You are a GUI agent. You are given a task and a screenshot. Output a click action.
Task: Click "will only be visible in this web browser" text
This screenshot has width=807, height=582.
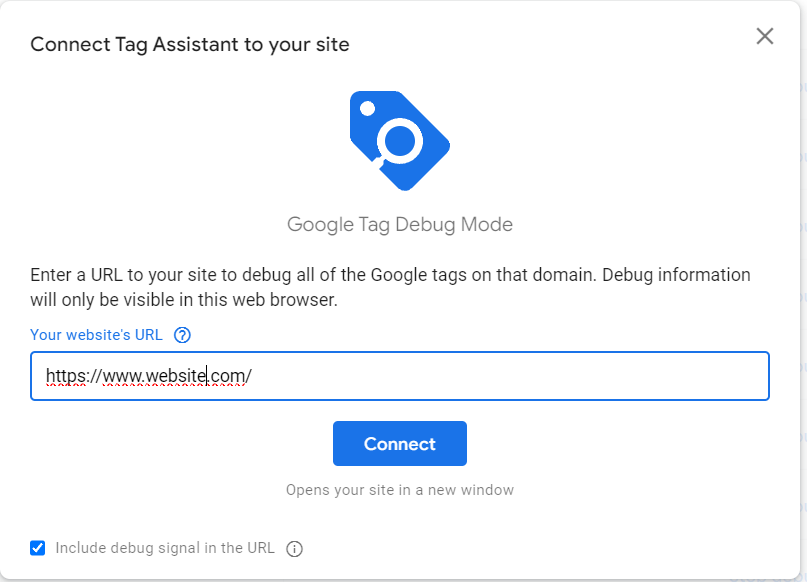point(184,300)
